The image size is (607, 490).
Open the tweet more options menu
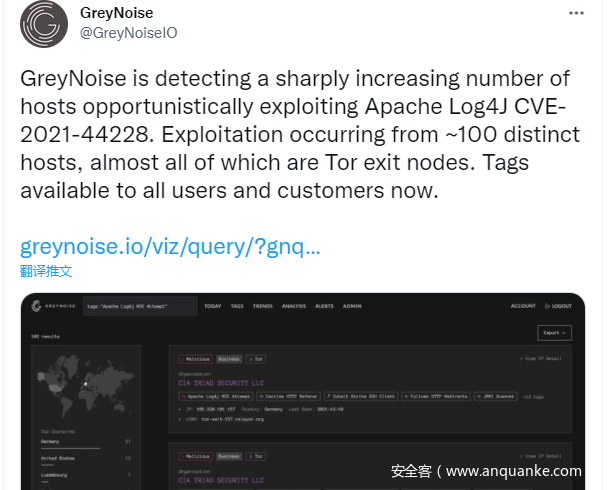pos(577,13)
